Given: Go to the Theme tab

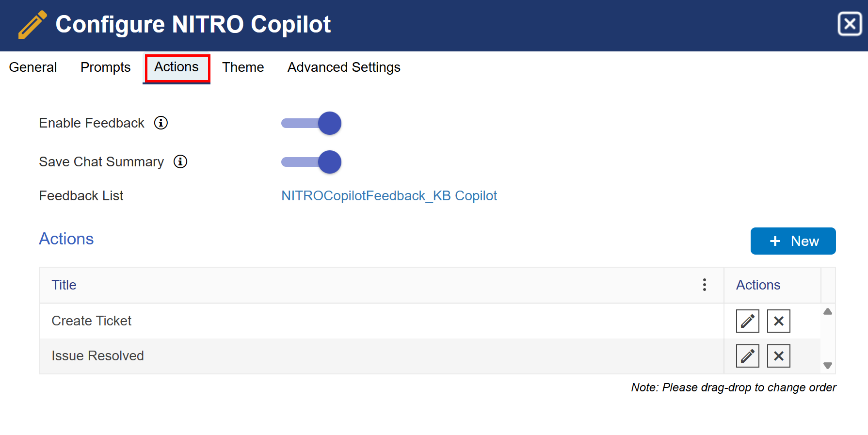Looking at the screenshot, I should [243, 67].
